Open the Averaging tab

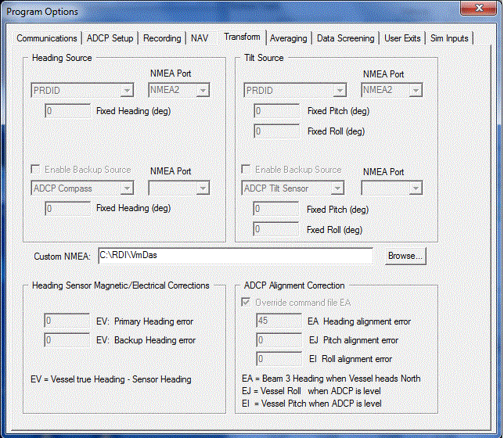pyautogui.click(x=289, y=38)
